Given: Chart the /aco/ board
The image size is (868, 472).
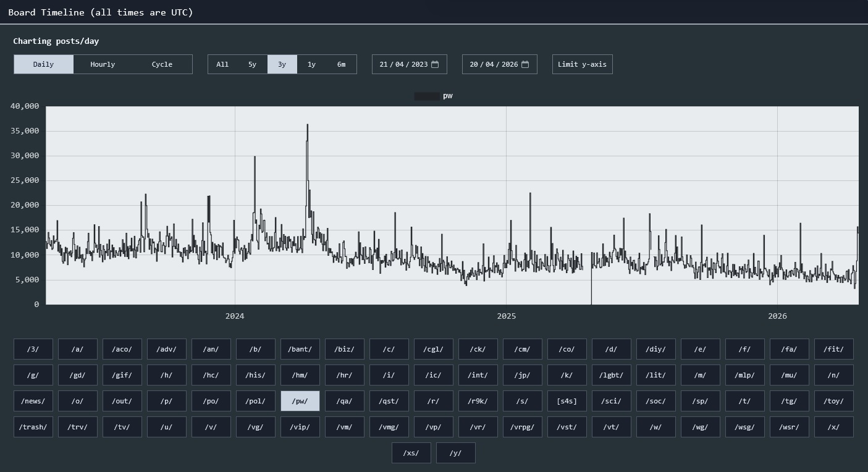Looking at the screenshot, I should [x=122, y=349].
